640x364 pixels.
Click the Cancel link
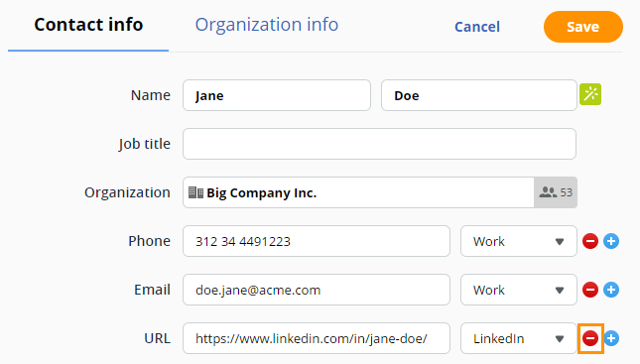477,27
